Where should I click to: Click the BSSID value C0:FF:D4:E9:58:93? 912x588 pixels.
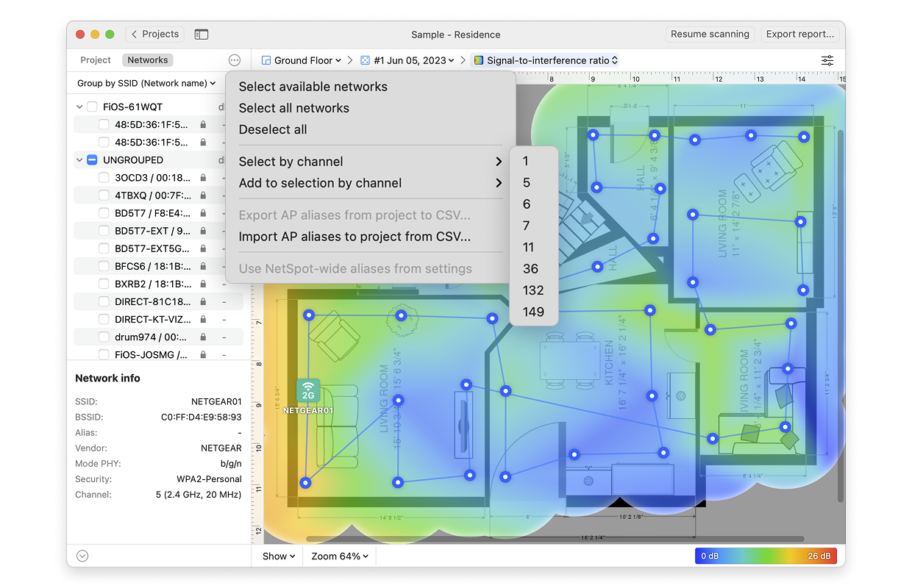tap(201, 417)
